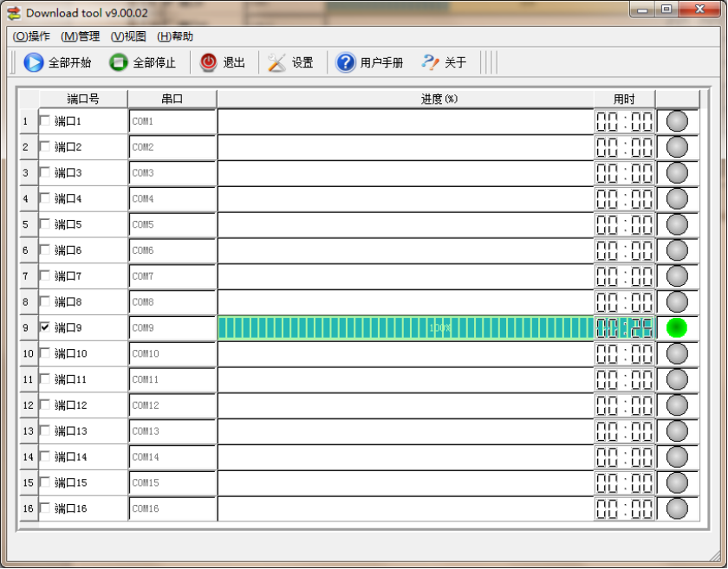Tick the 端口16 checkbox

45,508
